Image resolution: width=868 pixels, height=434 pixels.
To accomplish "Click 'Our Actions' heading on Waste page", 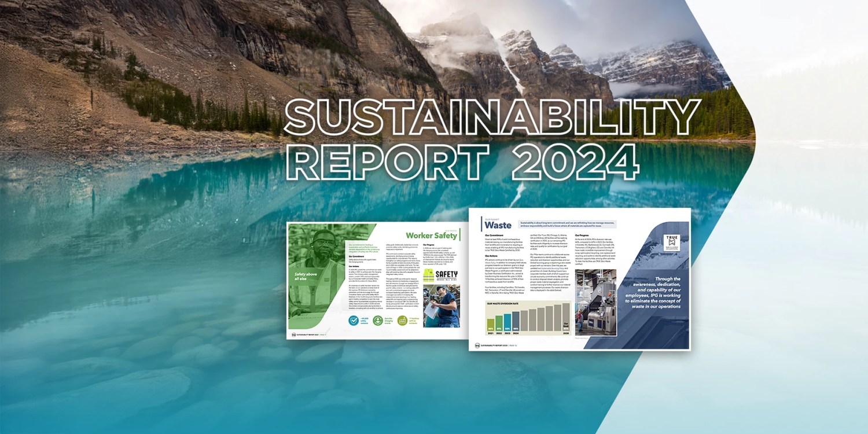I will coord(491,256).
